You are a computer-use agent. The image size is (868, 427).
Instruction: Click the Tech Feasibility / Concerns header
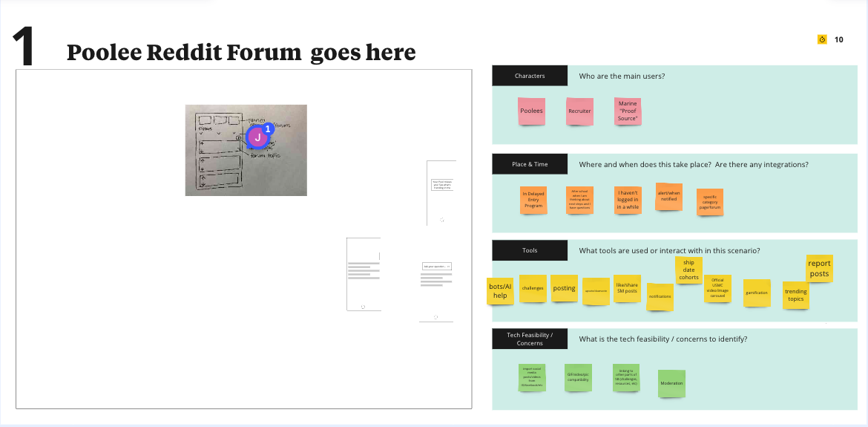pos(530,339)
